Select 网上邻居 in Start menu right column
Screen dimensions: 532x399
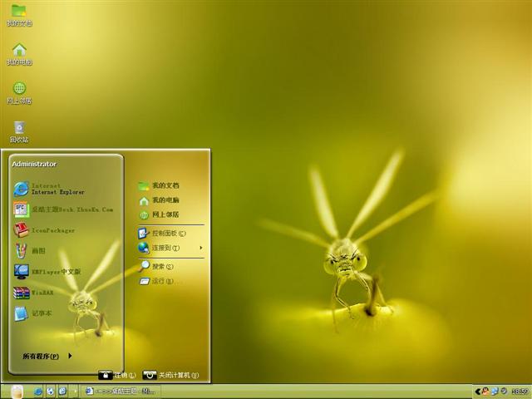(x=159, y=214)
